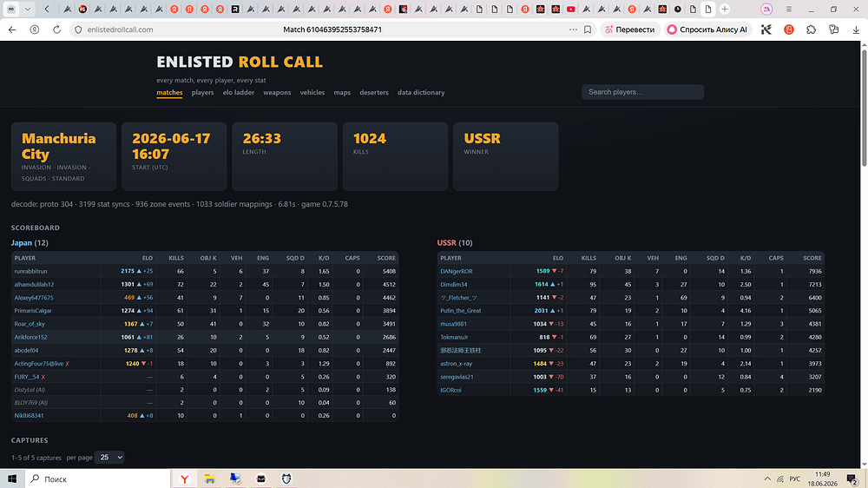
Task: Open the per page 25 dropdown
Action: (109, 457)
